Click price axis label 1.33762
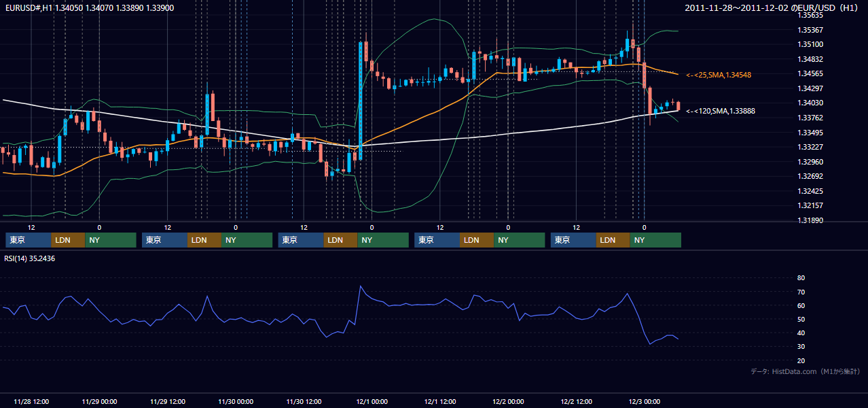 pos(810,118)
